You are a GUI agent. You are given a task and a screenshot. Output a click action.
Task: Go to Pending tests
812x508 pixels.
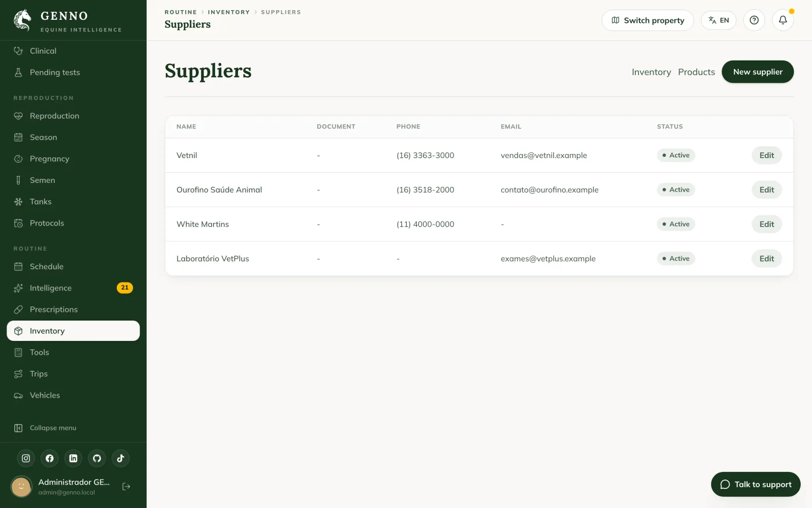pyautogui.click(x=73, y=72)
